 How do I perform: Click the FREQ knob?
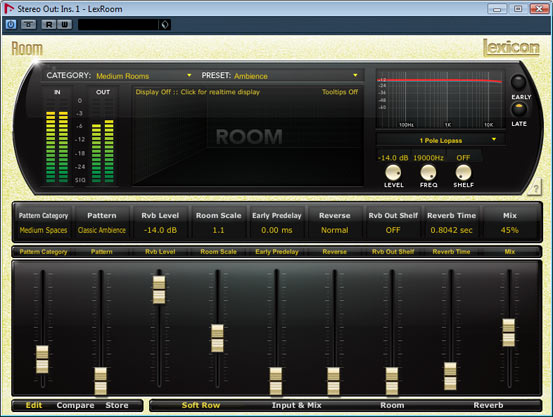[428, 173]
